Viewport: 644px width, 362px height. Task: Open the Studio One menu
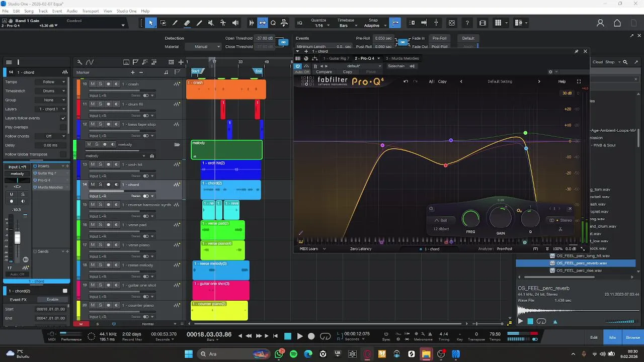(x=126, y=11)
